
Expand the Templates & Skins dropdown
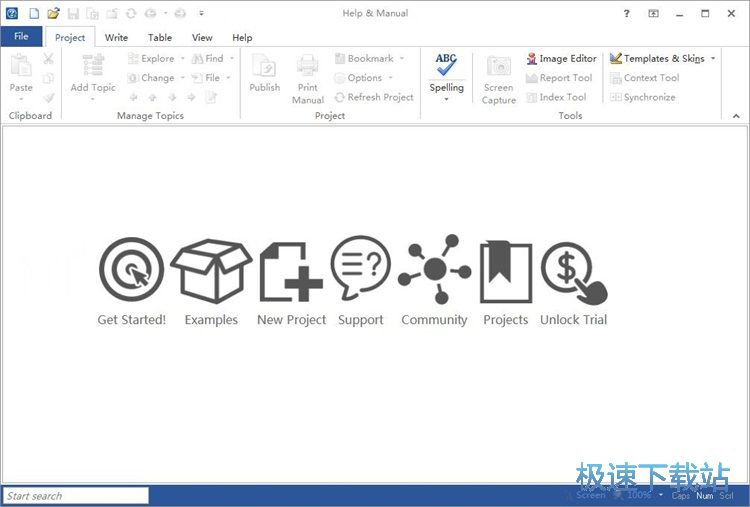[x=713, y=58]
